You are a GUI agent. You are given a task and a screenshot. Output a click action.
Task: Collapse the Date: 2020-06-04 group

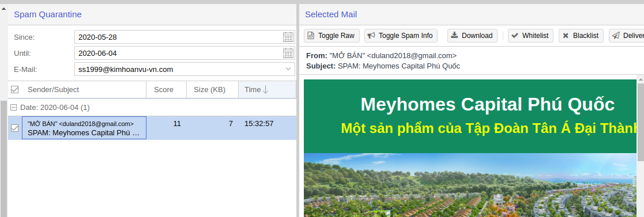[x=14, y=108]
